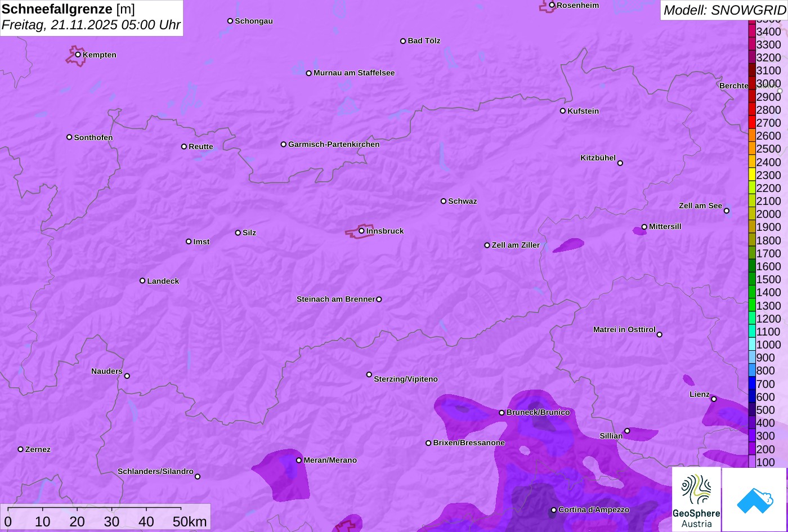Pick the cyan legend swatch near 1000
The image size is (788, 532).
[x=752, y=344]
